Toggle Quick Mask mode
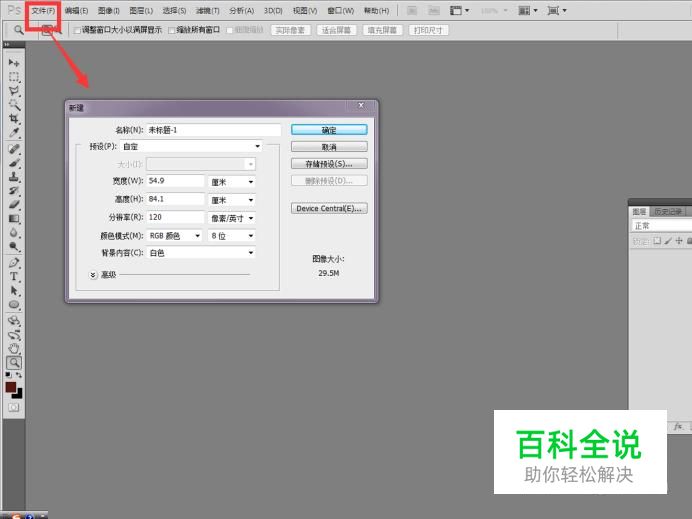Viewport: 692px width, 519px height. click(14, 407)
